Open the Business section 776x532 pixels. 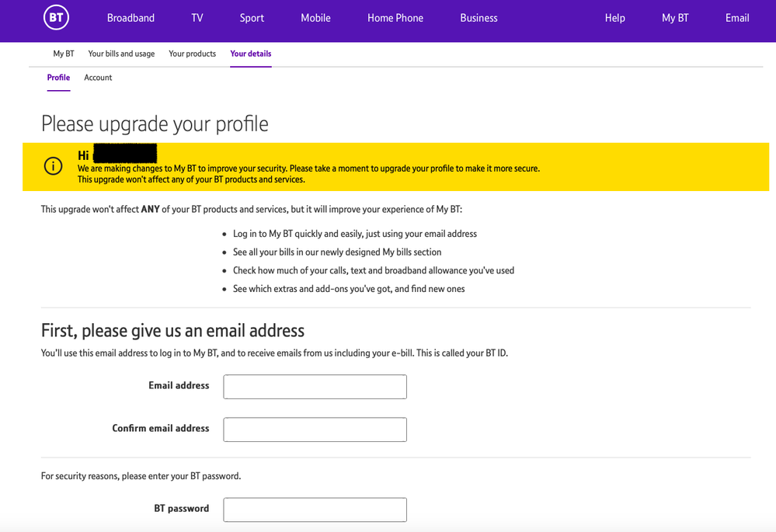tap(478, 18)
